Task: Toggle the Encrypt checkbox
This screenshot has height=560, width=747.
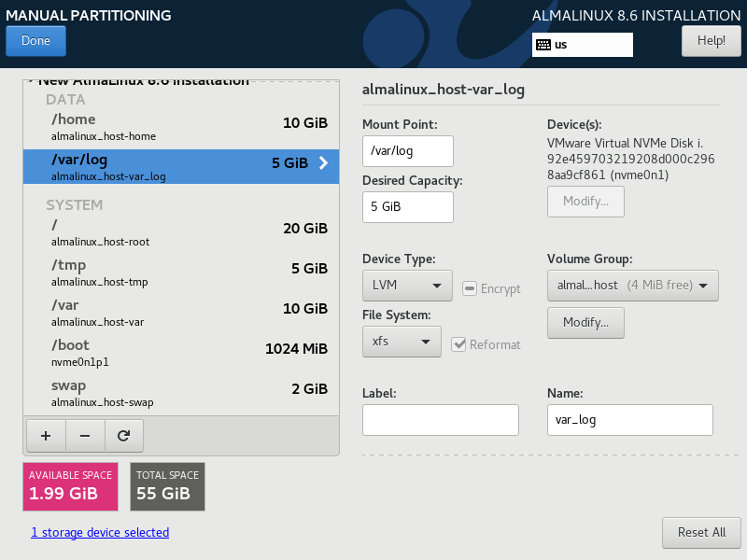Action: pos(470,288)
